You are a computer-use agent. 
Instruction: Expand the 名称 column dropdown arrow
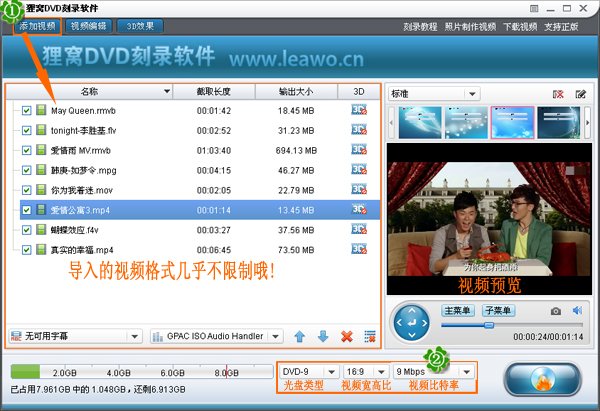[x=167, y=91]
